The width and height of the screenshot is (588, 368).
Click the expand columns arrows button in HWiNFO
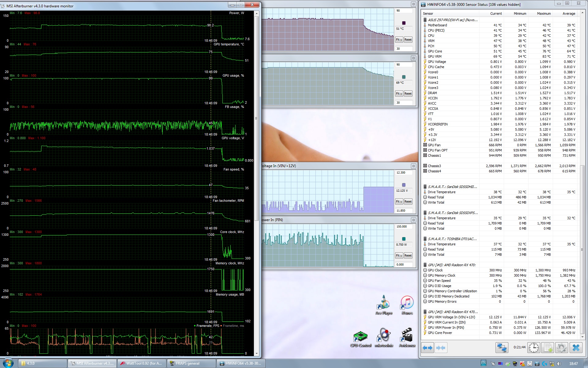[427, 348]
